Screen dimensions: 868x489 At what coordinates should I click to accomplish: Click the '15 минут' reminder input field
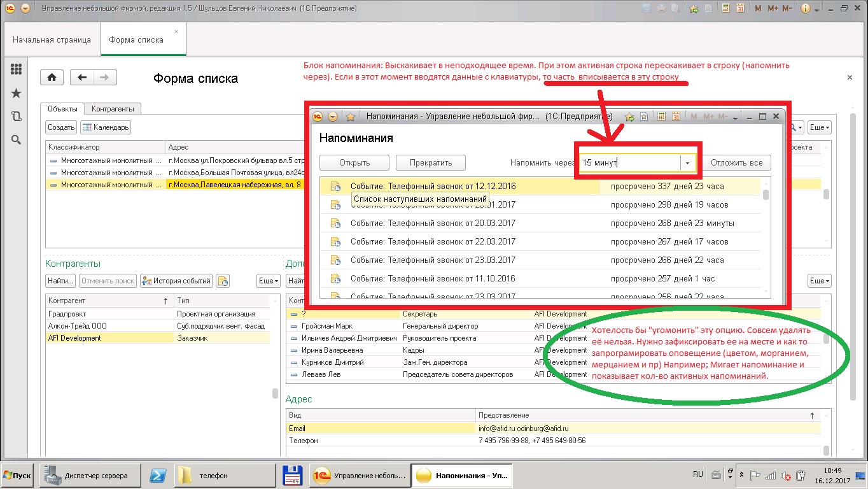629,163
